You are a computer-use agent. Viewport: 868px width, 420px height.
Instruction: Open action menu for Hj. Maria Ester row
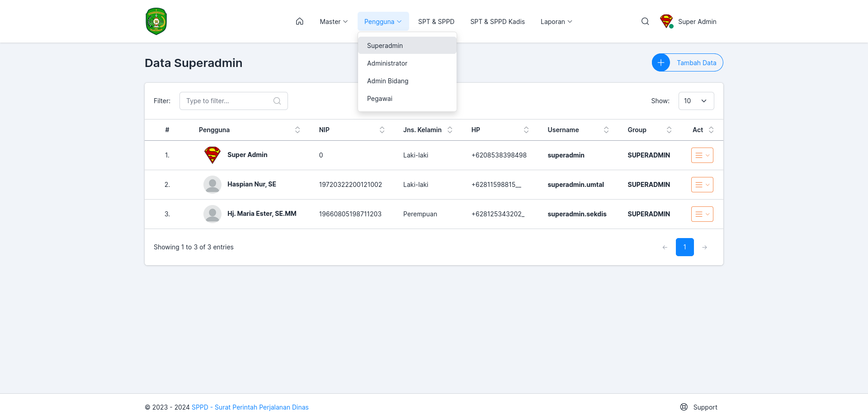click(x=702, y=214)
